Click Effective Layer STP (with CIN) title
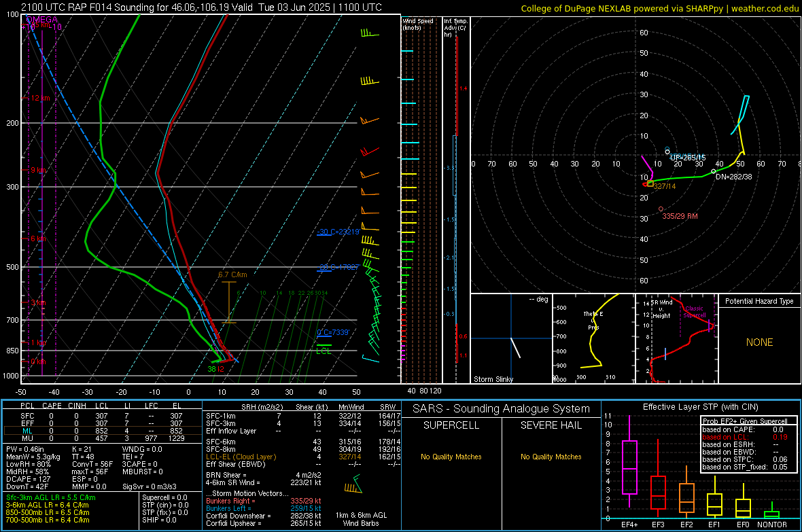This screenshot has width=802, height=532. [x=700, y=407]
